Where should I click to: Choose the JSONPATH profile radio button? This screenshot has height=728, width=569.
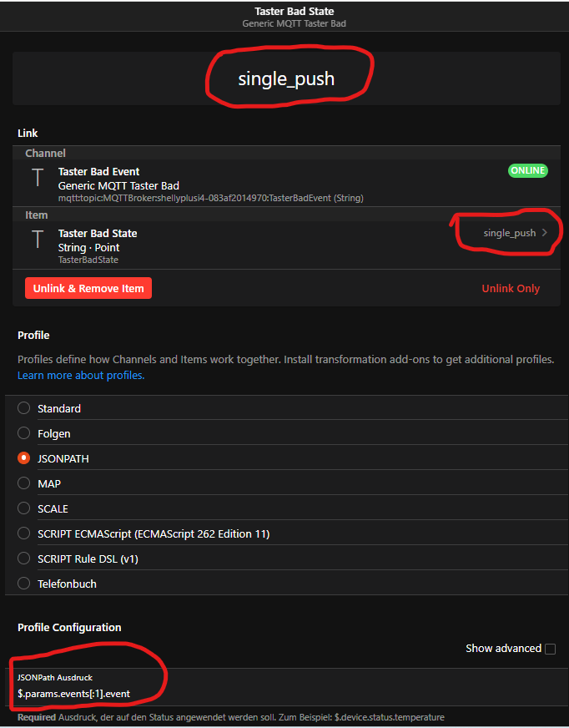click(23, 458)
